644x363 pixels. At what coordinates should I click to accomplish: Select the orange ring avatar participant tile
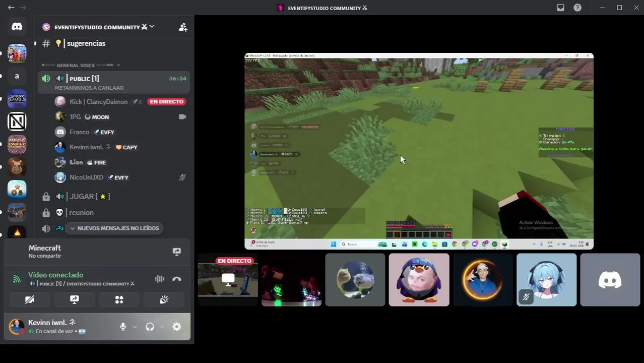483,280
